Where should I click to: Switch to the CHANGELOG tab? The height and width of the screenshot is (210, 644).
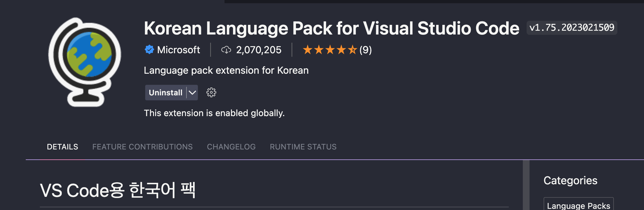pyautogui.click(x=231, y=147)
